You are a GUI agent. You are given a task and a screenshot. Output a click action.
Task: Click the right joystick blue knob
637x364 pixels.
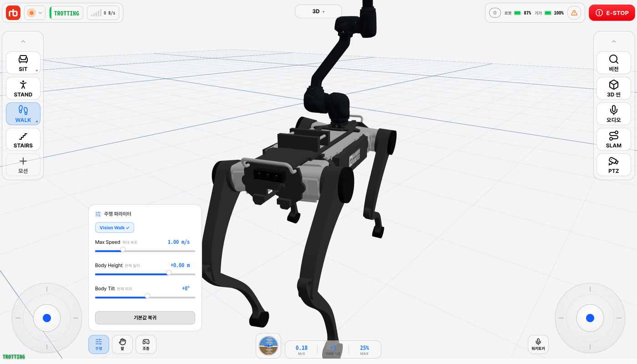[x=590, y=318]
